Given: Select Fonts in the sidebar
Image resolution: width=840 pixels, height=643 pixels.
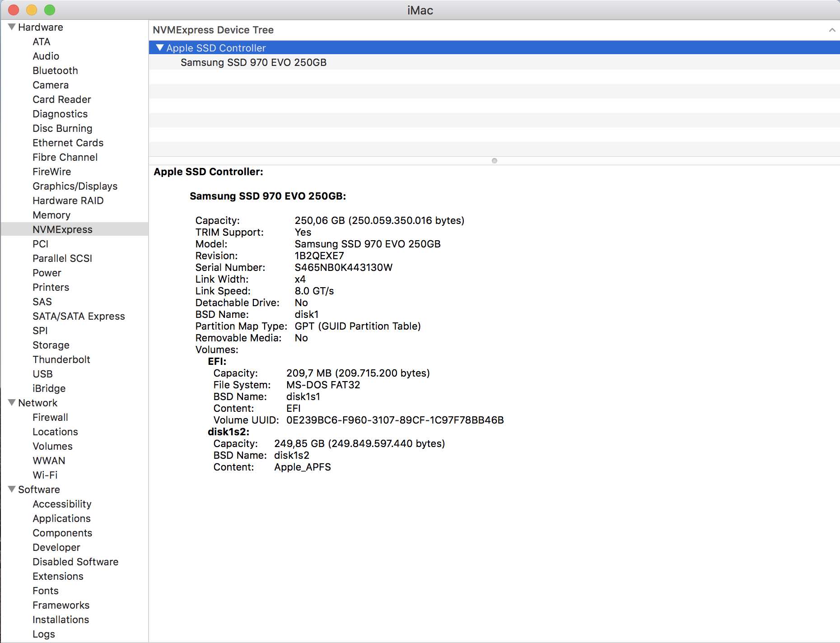Looking at the screenshot, I should tap(46, 591).
